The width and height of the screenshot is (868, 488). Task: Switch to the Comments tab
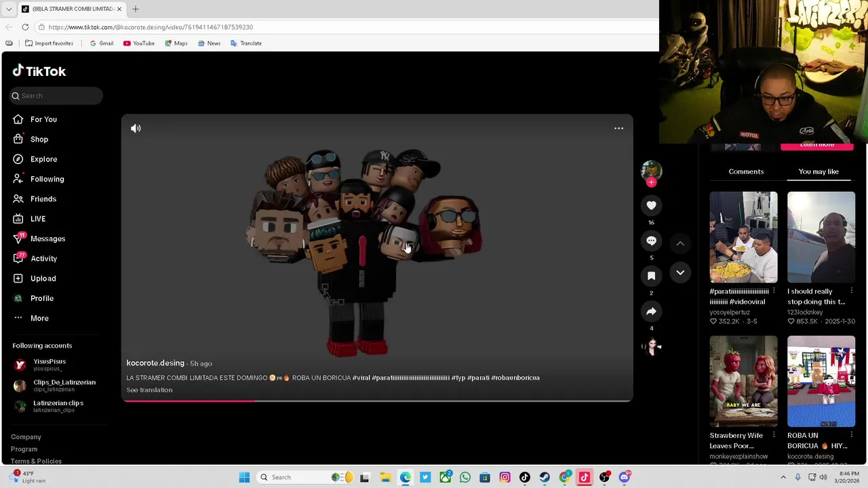(746, 171)
